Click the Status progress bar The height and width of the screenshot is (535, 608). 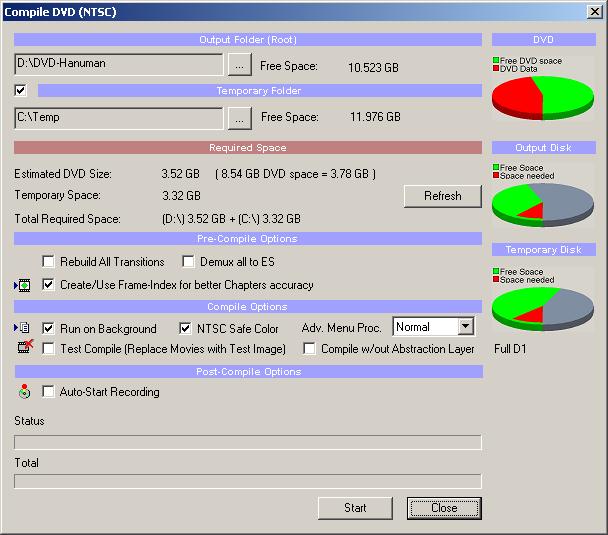[248, 442]
